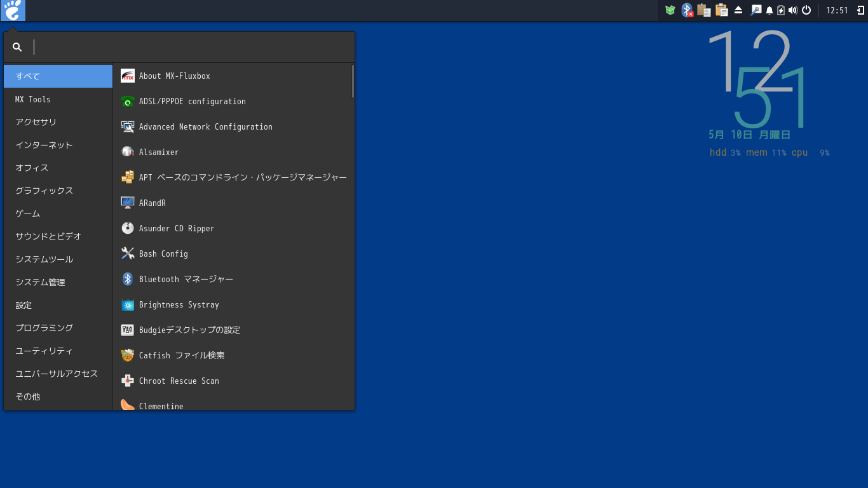Screen dimensions: 868x488
Task: Launch Asunder CD Ripper entry text
Action: point(177,228)
